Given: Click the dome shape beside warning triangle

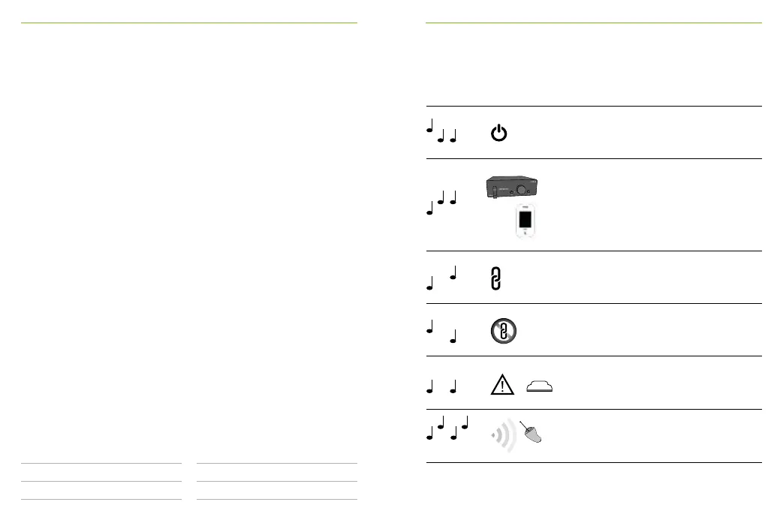Looking at the screenshot, I should coord(539,386).
